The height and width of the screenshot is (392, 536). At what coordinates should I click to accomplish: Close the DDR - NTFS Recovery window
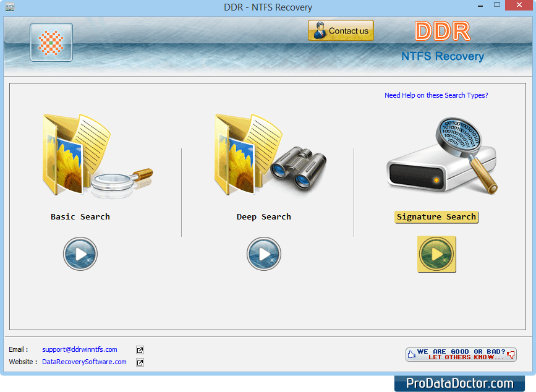point(519,5)
